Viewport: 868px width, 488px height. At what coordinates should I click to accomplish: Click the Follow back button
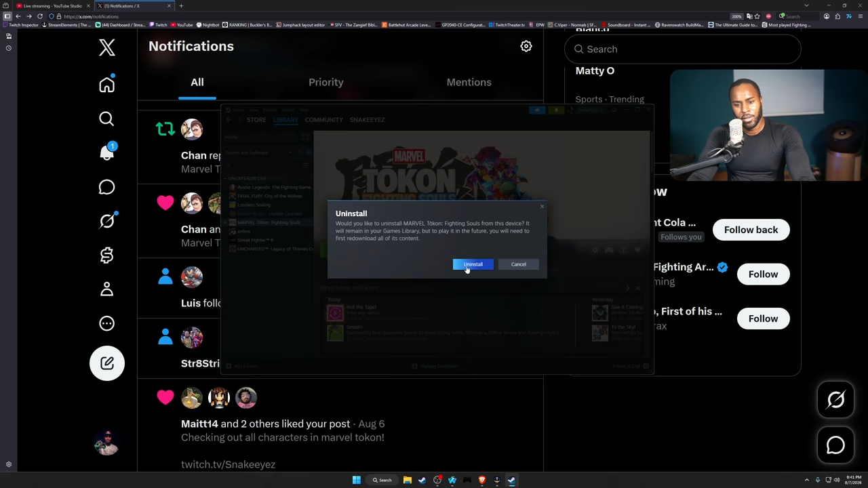[x=751, y=230]
